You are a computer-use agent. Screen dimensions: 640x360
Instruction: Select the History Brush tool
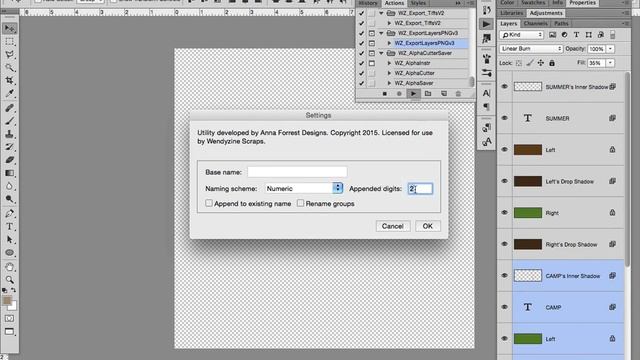9,147
